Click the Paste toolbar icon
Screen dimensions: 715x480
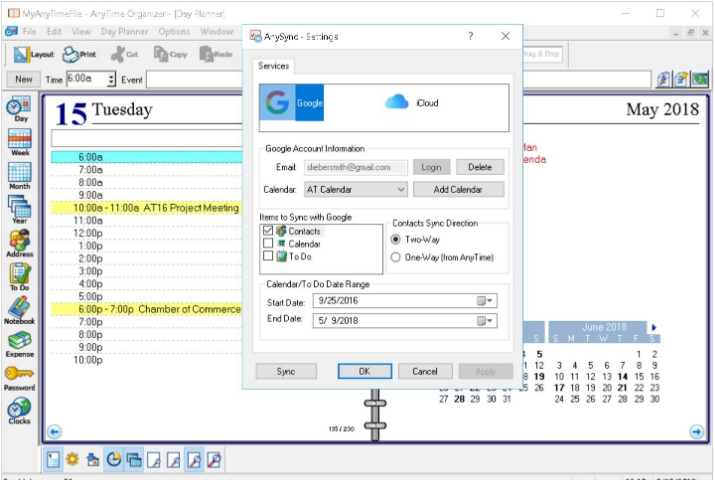(216, 54)
